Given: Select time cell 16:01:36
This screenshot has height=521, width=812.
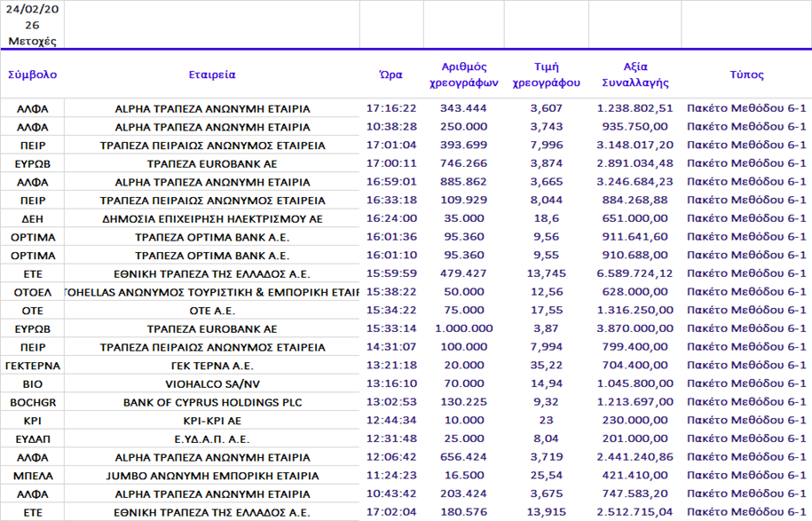Looking at the screenshot, I should [x=391, y=237].
